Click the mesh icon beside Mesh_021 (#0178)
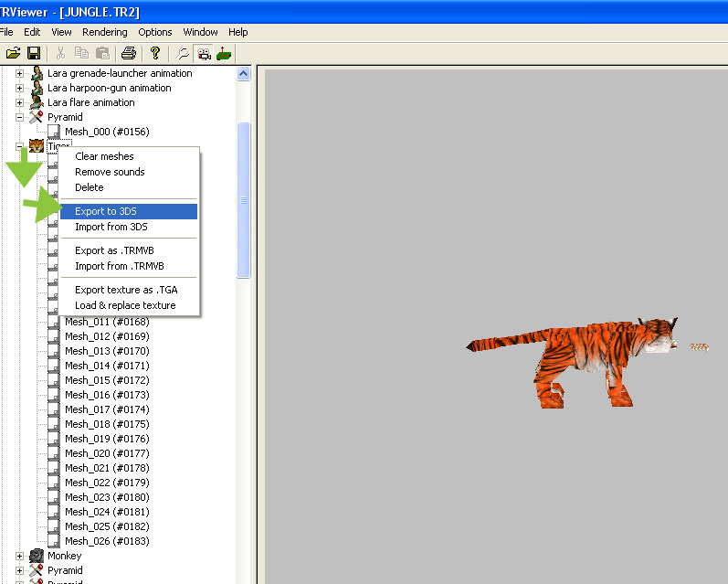The image size is (728, 584). coord(54,468)
